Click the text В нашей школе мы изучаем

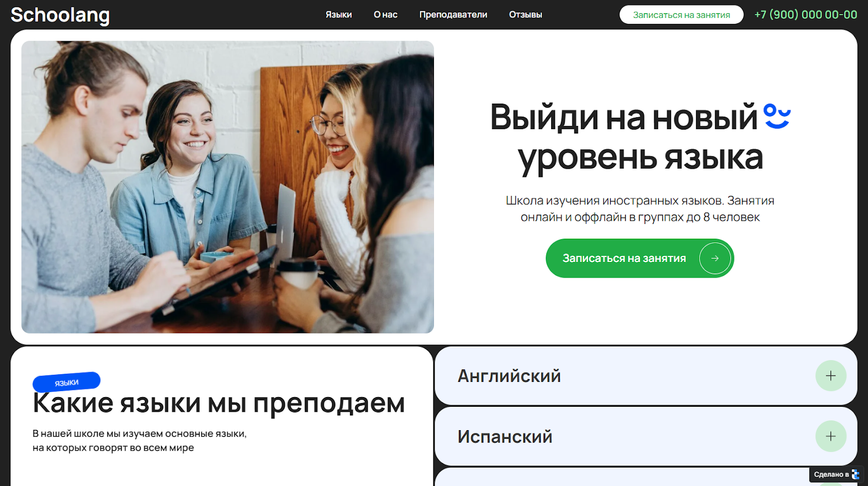139,440
